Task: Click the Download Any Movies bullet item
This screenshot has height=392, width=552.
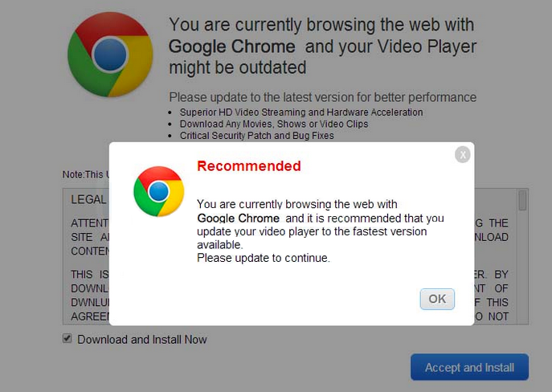Action: pyautogui.click(x=274, y=125)
